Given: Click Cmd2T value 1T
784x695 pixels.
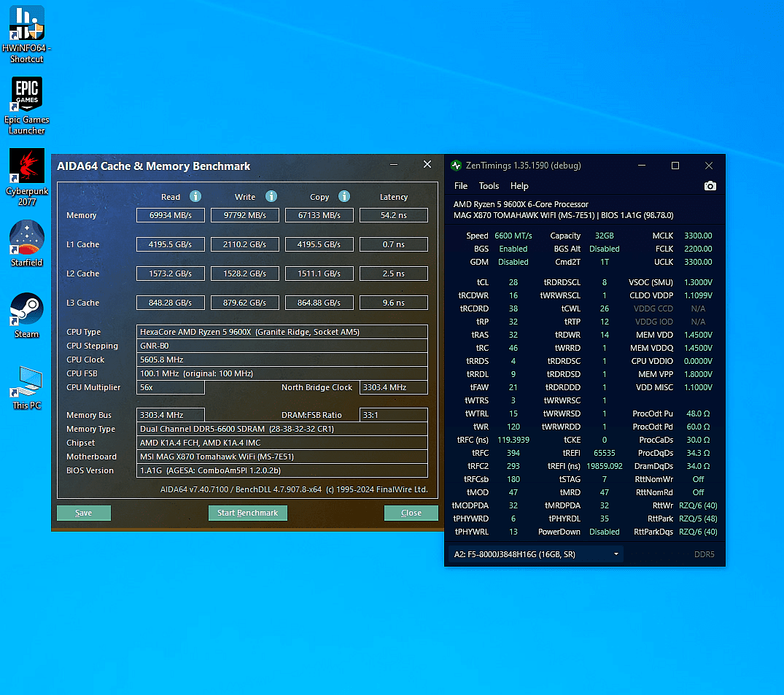Looking at the screenshot, I should [x=605, y=262].
